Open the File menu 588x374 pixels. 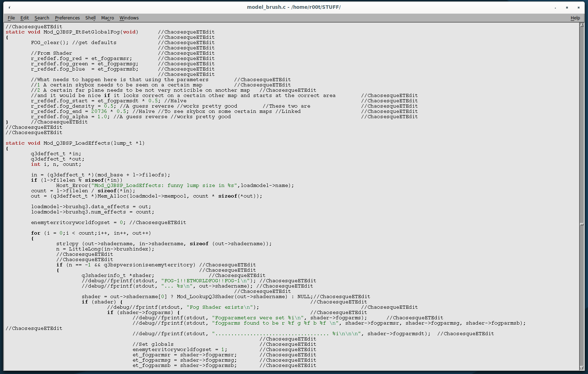11,18
